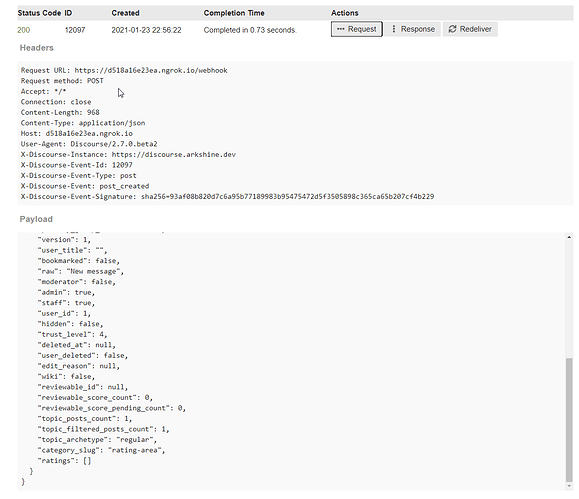Select the green 200 status code

tap(24, 30)
